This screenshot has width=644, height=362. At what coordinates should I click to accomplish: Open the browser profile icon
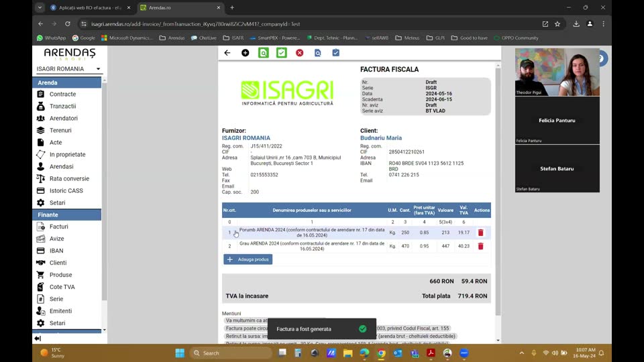[x=590, y=24]
